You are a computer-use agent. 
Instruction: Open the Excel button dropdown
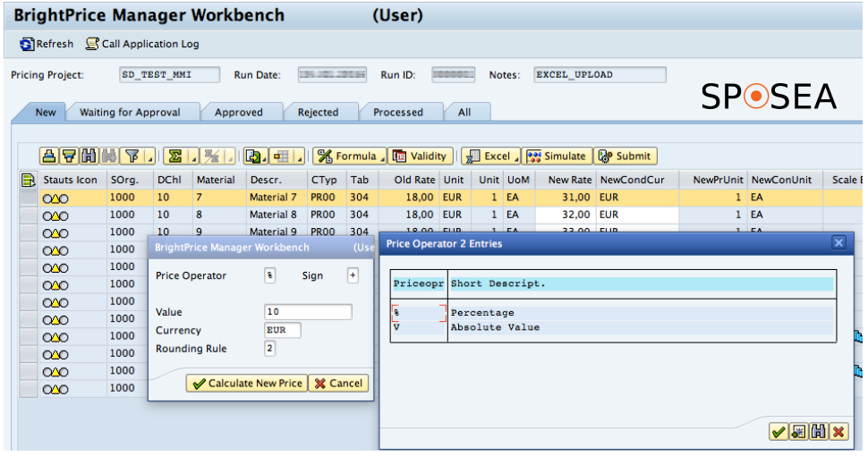point(516,159)
